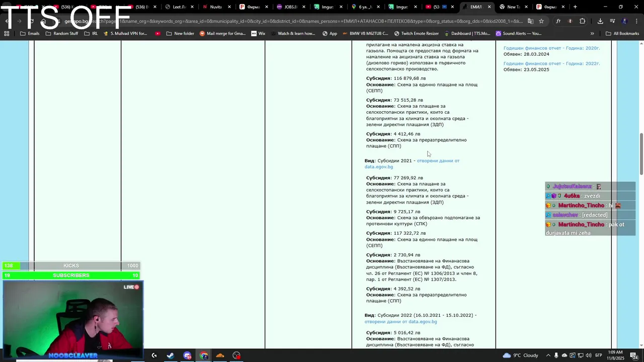
Task: Click subsidy amount 2 730,94 лв
Action: (x=407, y=255)
